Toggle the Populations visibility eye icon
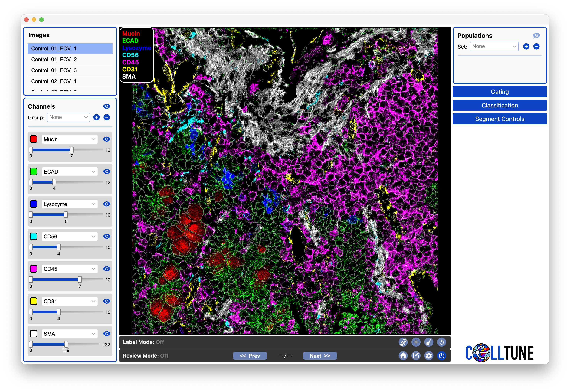Image resolution: width=570 pixels, height=392 pixels. pos(536,36)
